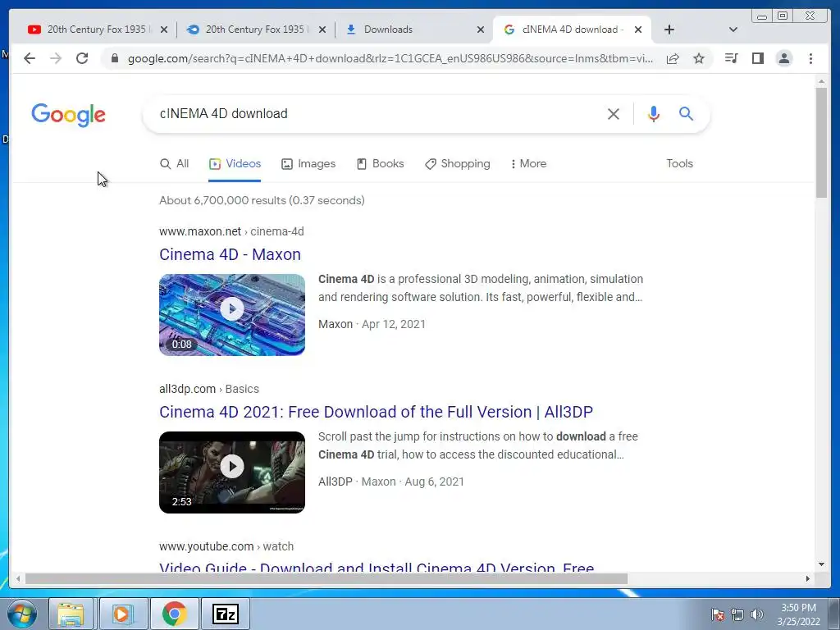Open the taskbar clock showing 3:50 PM
This screenshot has width=840, height=630.
(798, 614)
